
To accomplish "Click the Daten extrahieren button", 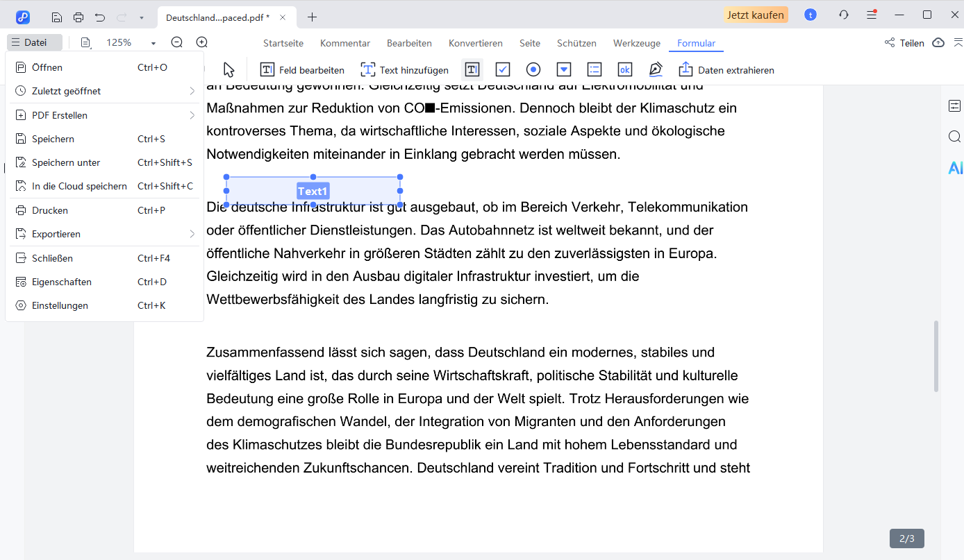I will 726,69.
